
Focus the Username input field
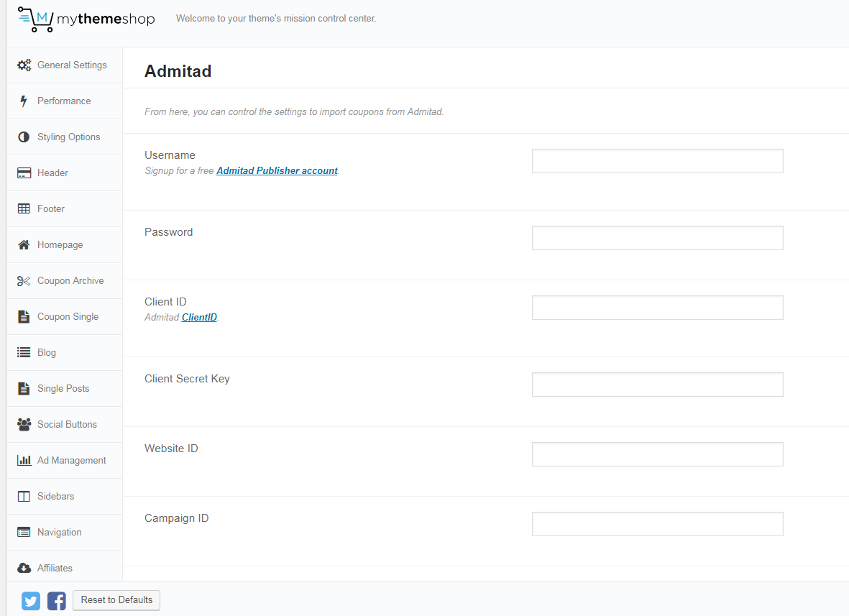(657, 161)
